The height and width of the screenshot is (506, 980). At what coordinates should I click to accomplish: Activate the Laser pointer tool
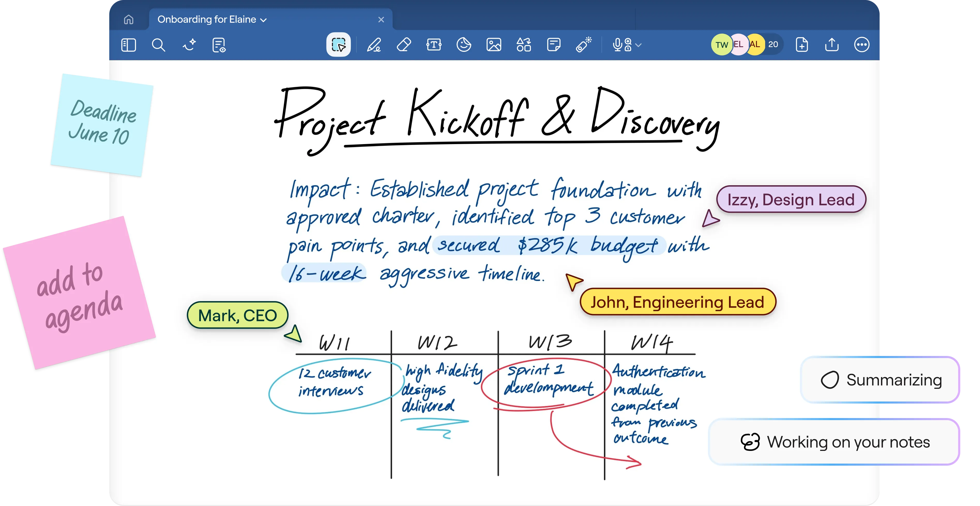(583, 45)
